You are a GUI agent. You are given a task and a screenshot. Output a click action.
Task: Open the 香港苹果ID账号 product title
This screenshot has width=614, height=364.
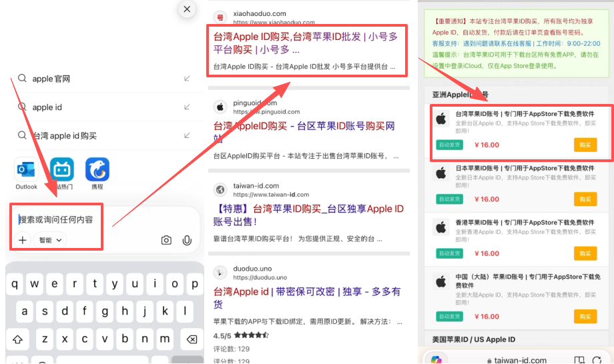(525, 223)
